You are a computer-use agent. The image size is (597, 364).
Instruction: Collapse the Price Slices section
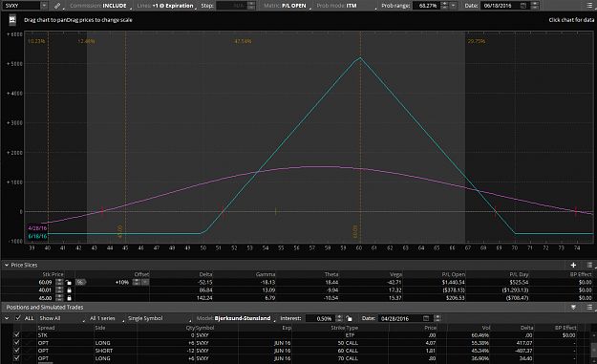pyautogui.click(x=7, y=265)
